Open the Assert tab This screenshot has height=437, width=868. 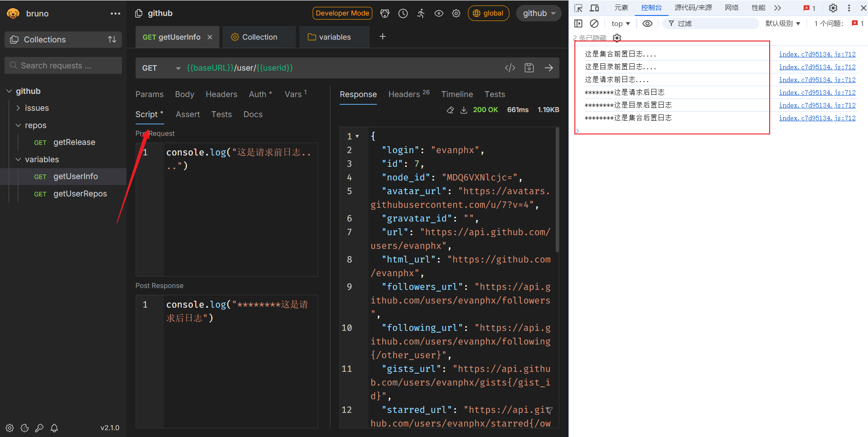(x=188, y=114)
